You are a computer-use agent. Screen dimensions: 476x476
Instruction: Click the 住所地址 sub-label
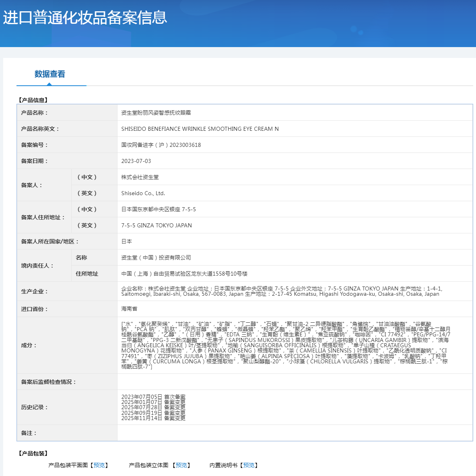point(87,274)
